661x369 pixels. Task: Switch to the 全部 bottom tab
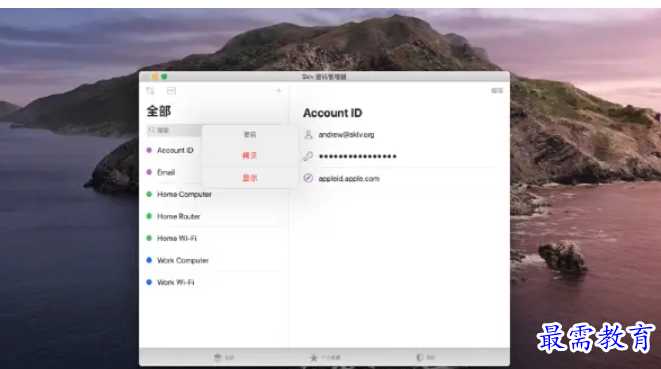[x=224, y=358]
